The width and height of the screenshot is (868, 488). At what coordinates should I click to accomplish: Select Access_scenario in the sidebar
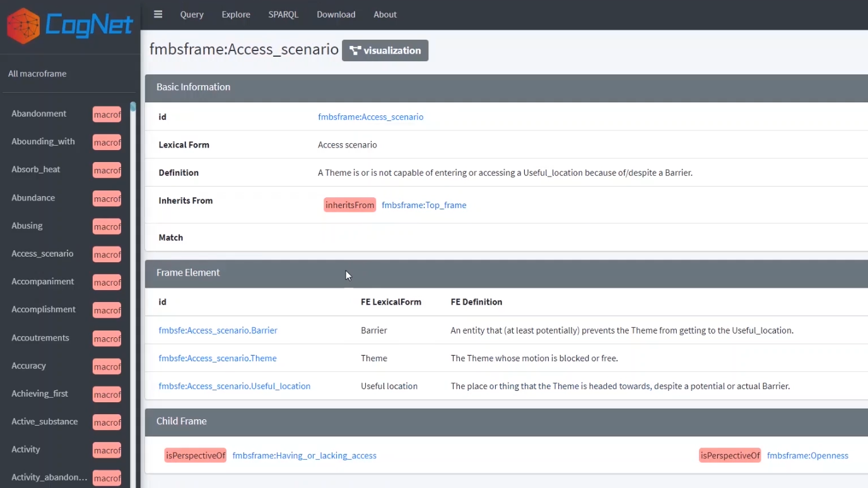(x=42, y=253)
